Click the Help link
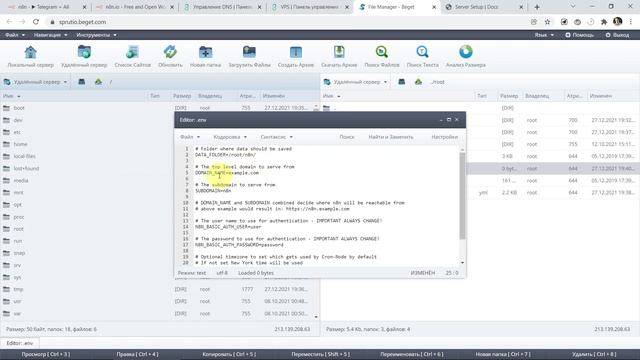Viewport: 640px width, 360px height. (580, 35)
